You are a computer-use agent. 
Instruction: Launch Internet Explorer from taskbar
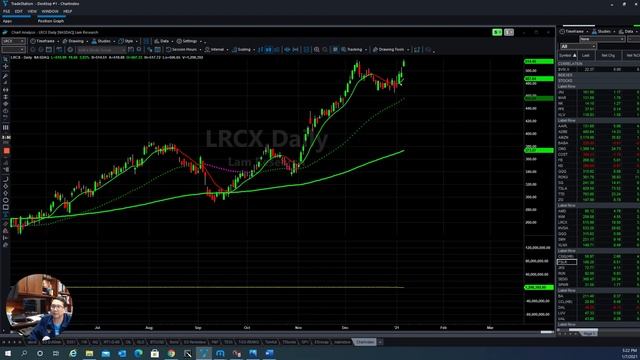[73, 353]
